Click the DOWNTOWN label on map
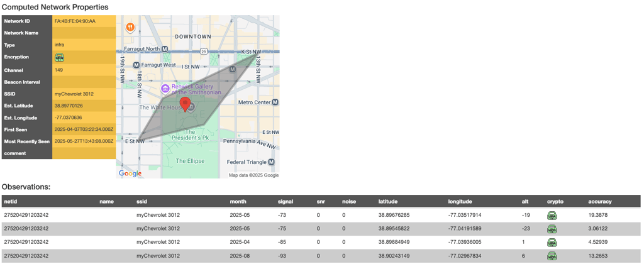Screen dimensions: 644x269 tap(193, 36)
